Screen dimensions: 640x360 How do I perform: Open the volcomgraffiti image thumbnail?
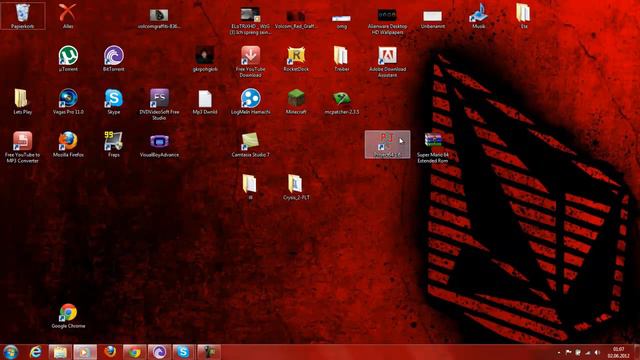(159, 19)
